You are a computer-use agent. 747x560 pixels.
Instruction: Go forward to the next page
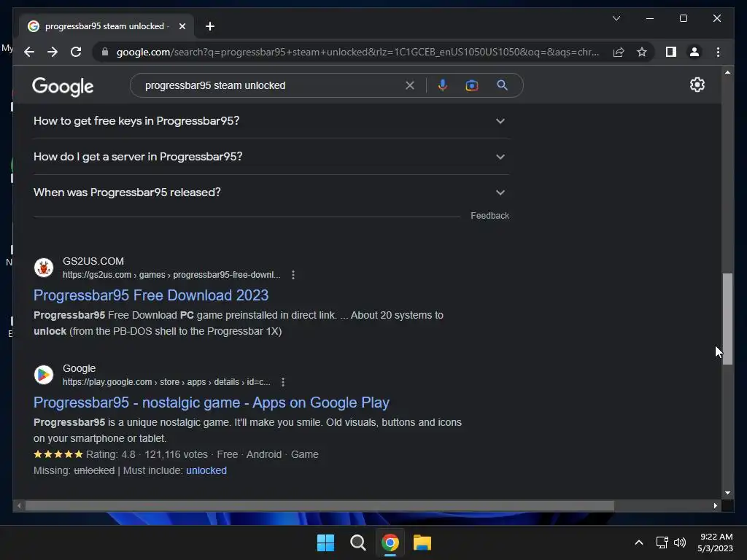point(53,52)
